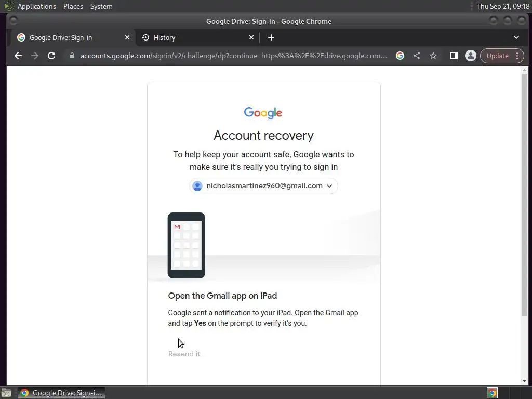
Task: Reload the current page
Action: pos(51,56)
